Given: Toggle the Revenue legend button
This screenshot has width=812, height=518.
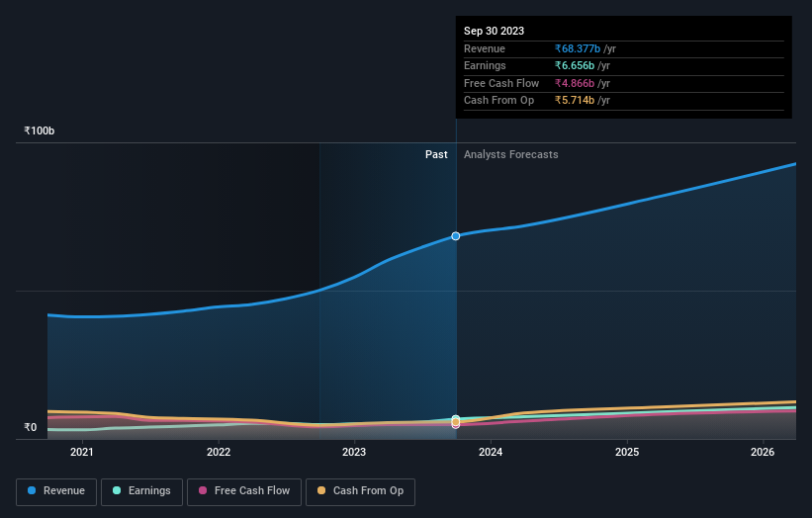Looking at the screenshot, I should point(56,491).
